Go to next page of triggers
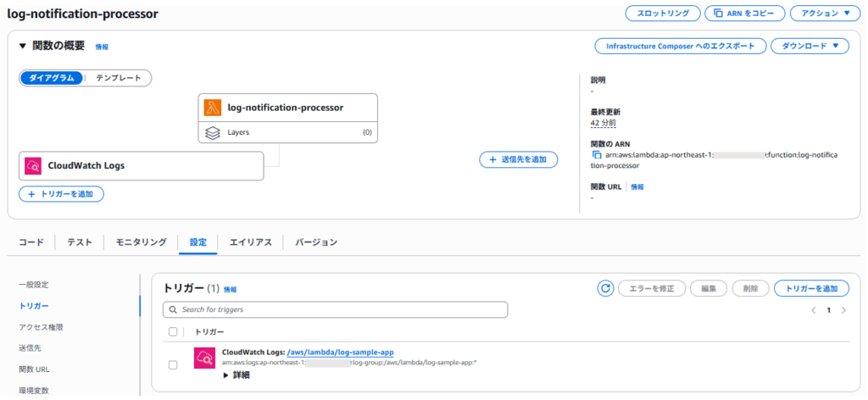 tap(843, 310)
